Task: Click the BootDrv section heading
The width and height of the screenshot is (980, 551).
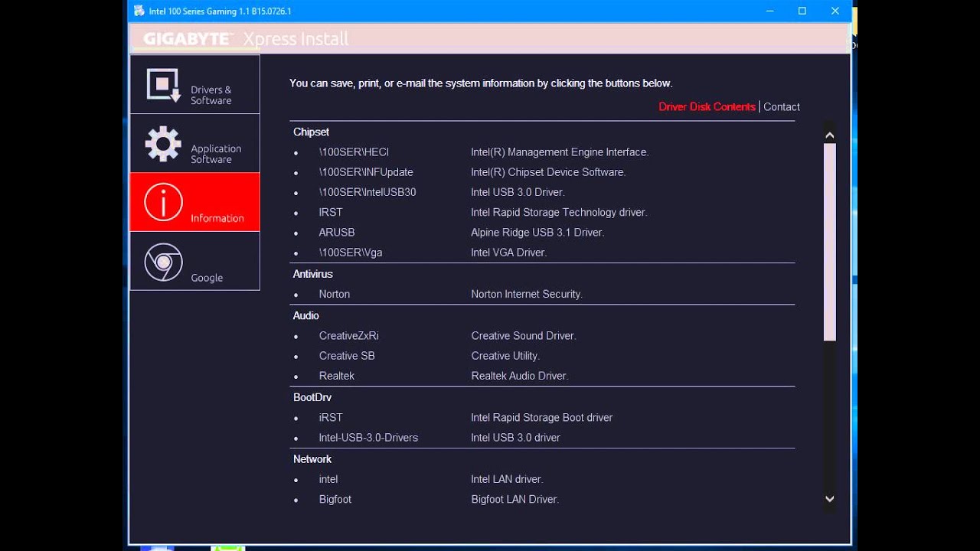Action: [312, 397]
